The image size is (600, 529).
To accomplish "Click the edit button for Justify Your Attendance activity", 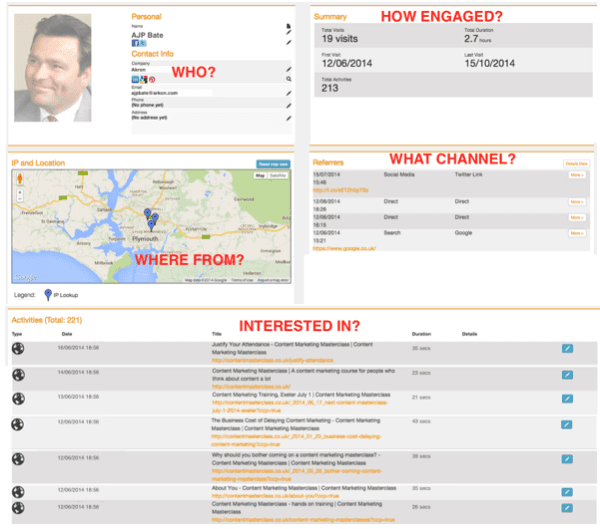I will (567, 348).
